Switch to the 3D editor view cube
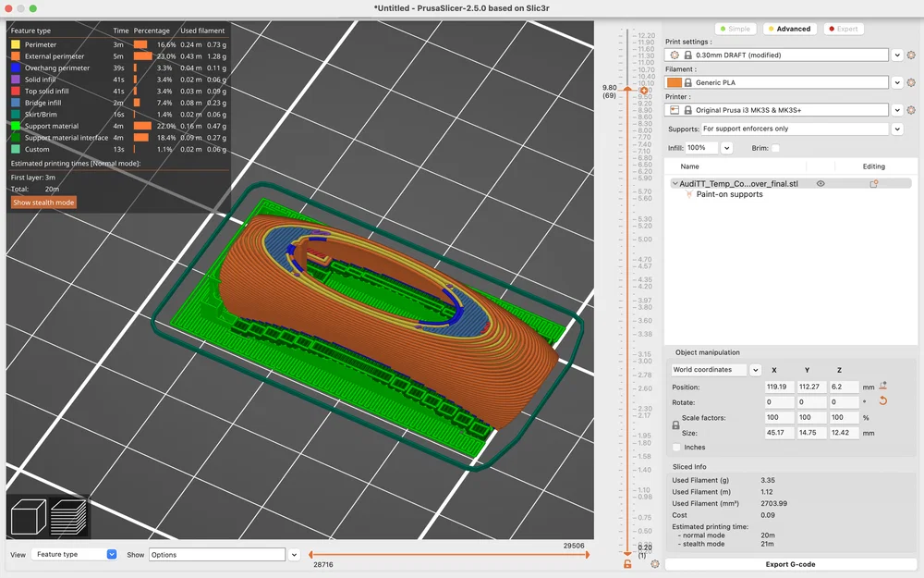The height and width of the screenshot is (578, 924). coord(29,517)
